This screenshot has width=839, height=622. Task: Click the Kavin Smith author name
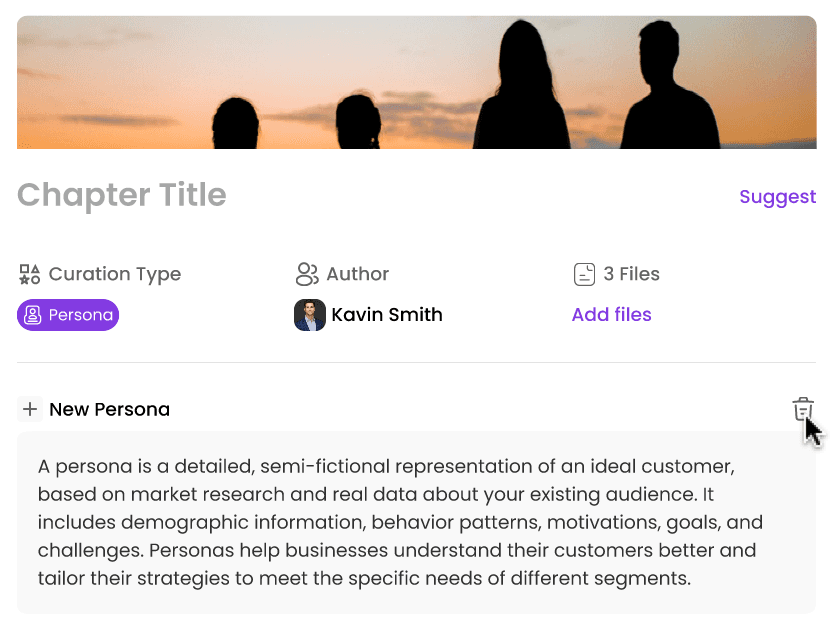coord(387,315)
